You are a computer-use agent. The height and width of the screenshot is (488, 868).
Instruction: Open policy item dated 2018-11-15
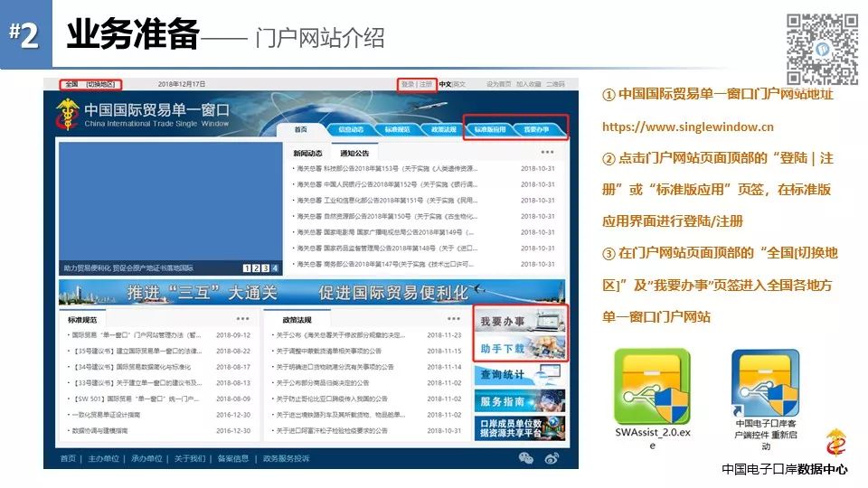point(328,351)
